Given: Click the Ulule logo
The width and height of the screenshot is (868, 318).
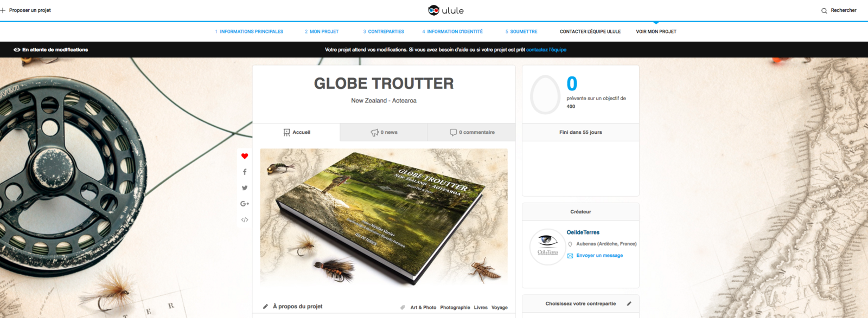Looking at the screenshot, I should click(x=446, y=10).
